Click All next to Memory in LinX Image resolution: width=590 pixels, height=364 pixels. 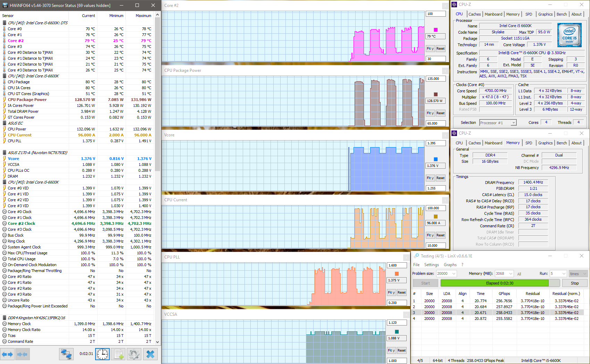pyautogui.click(x=519, y=274)
